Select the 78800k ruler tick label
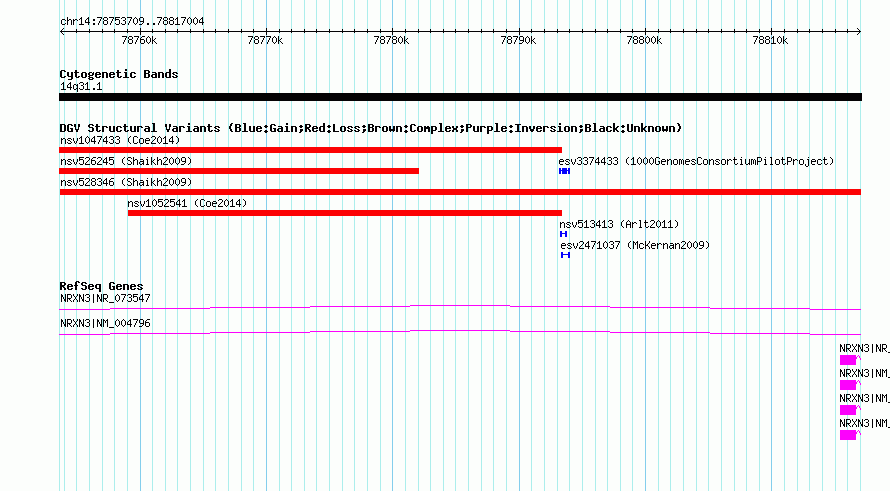The width and height of the screenshot is (890, 491). coord(644,41)
